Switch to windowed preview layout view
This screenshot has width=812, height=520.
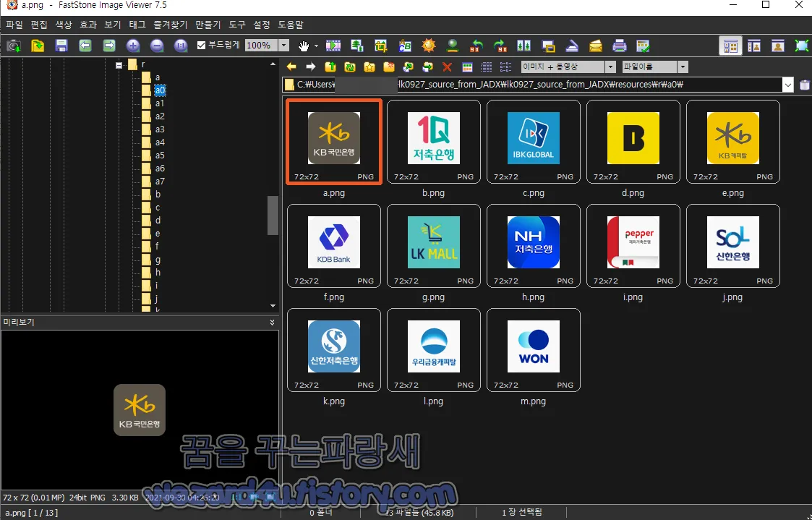click(754, 46)
